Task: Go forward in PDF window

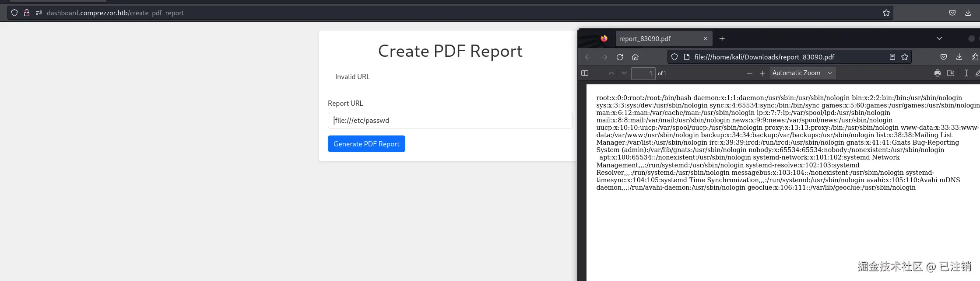Action: [604, 57]
